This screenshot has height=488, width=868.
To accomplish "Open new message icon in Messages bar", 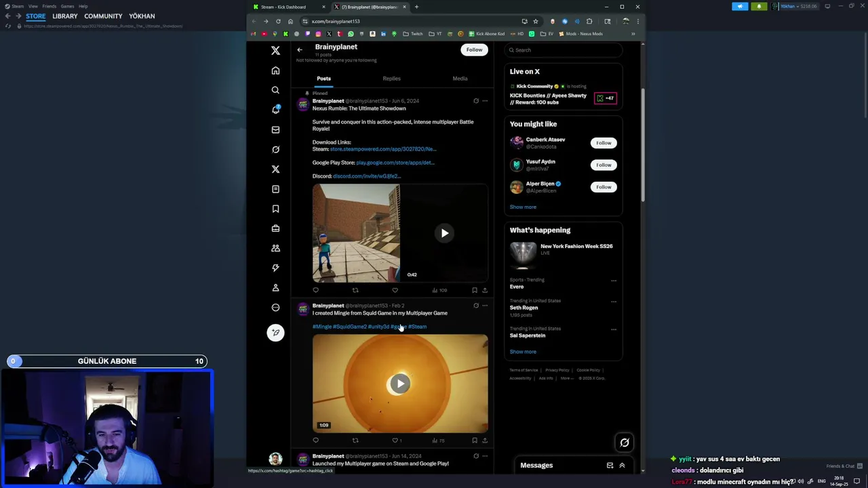I will (610, 465).
